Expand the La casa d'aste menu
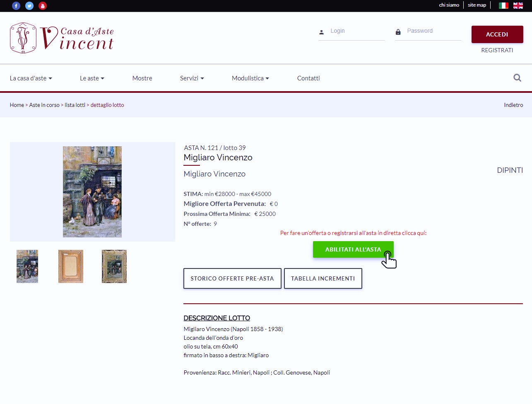532x404 pixels. point(31,78)
